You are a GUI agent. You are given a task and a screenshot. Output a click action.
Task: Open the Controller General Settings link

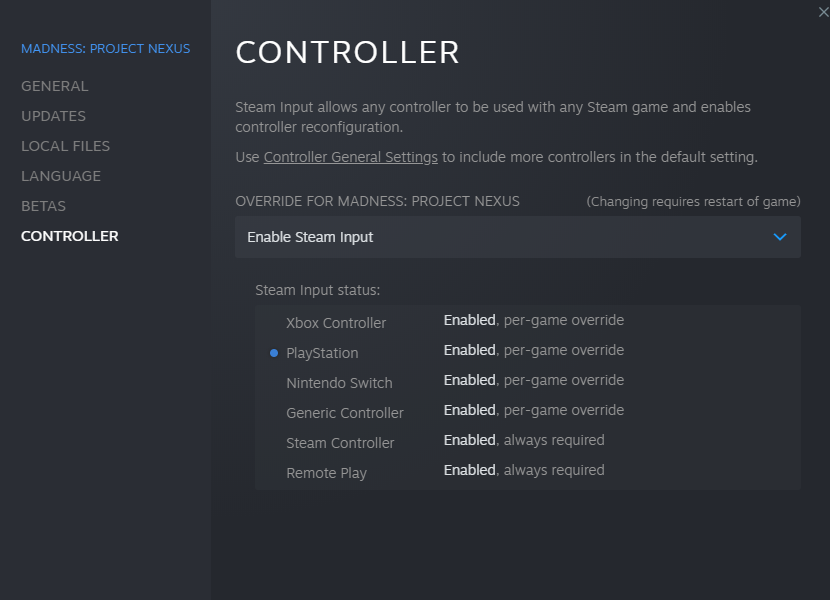click(x=351, y=157)
